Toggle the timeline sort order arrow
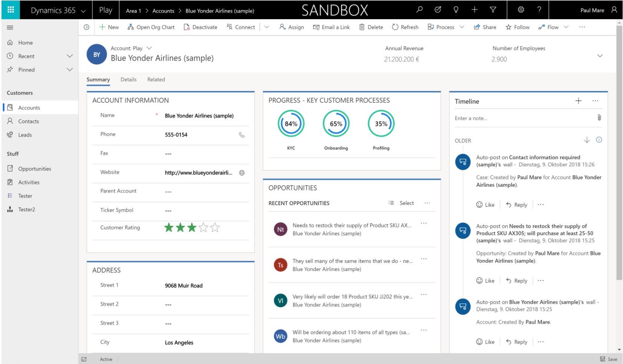Viewport: 623px width, 364px height. pyautogui.click(x=586, y=140)
